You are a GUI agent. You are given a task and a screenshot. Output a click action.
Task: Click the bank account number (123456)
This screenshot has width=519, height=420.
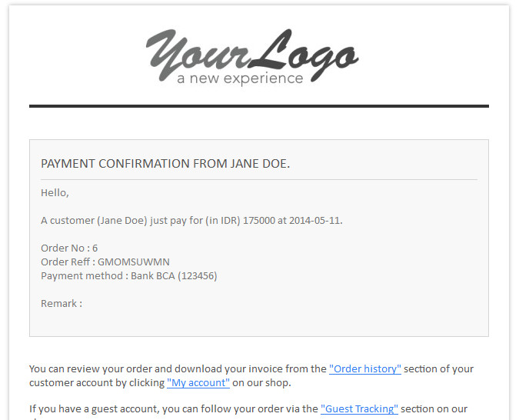(x=198, y=276)
